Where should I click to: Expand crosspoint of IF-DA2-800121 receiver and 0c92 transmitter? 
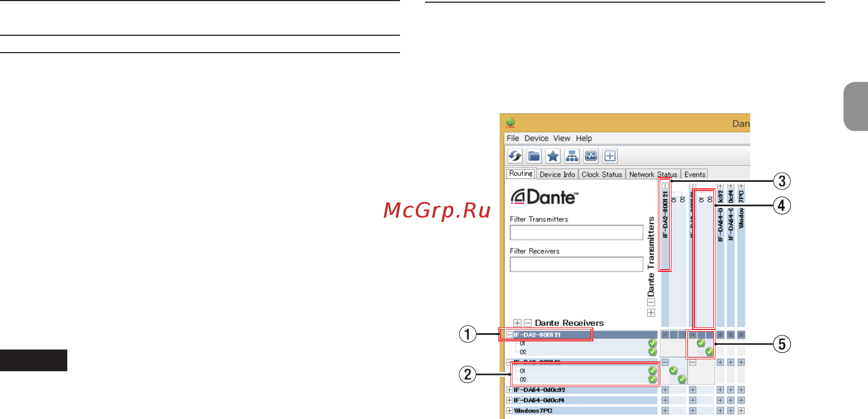click(x=720, y=335)
